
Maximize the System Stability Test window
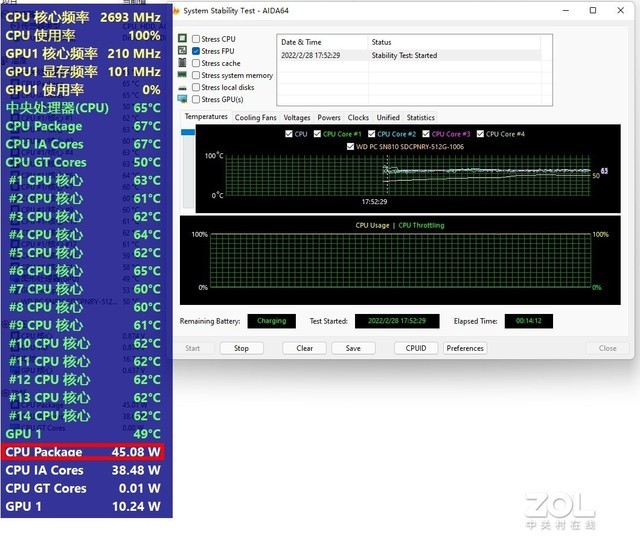point(593,11)
